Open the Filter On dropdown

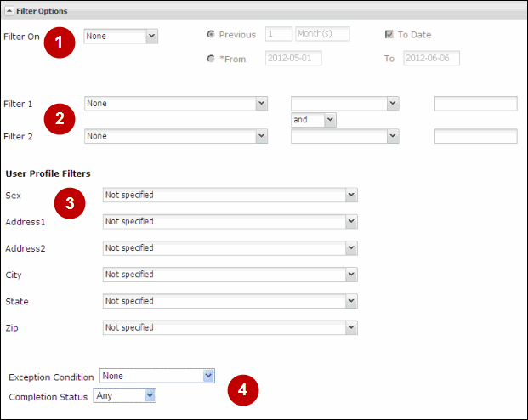point(121,36)
